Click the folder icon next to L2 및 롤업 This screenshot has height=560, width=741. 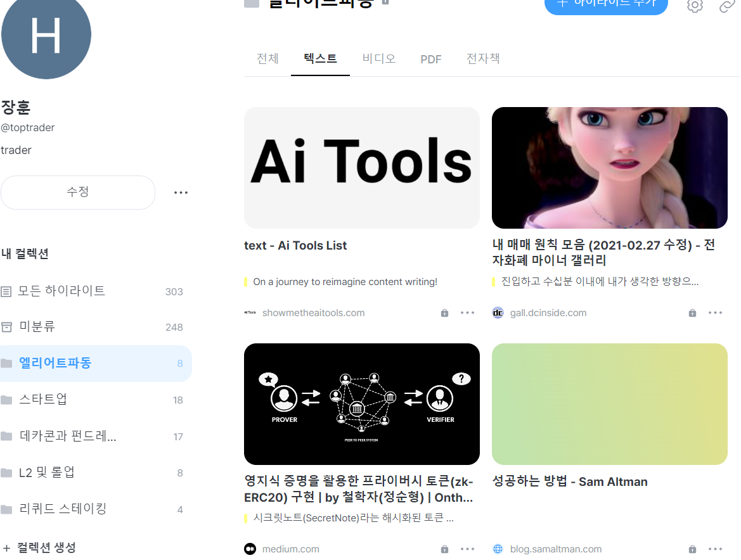point(6,473)
